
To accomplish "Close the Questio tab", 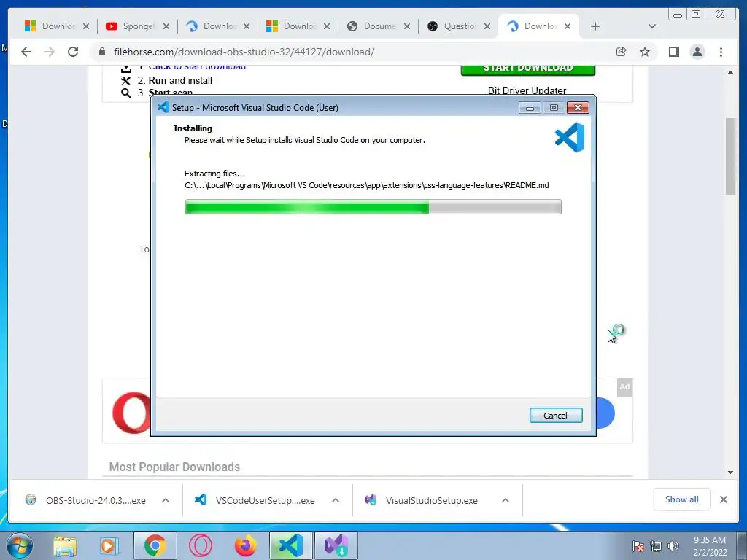I will point(487,26).
